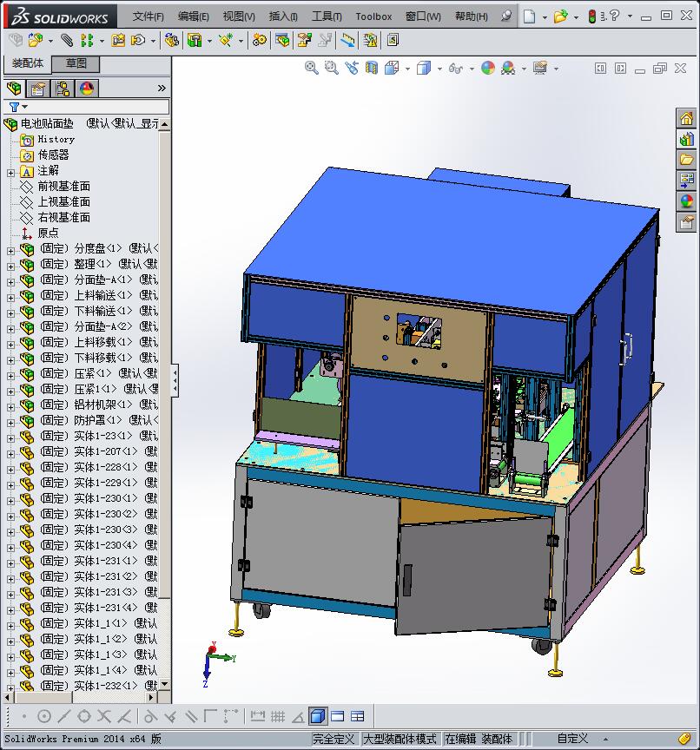Click the tree scroll-down arrow button
The image size is (700, 750).
tap(165, 685)
